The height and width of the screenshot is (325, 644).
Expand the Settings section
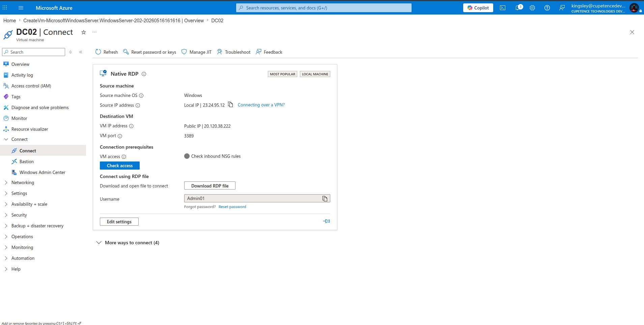[6, 193]
